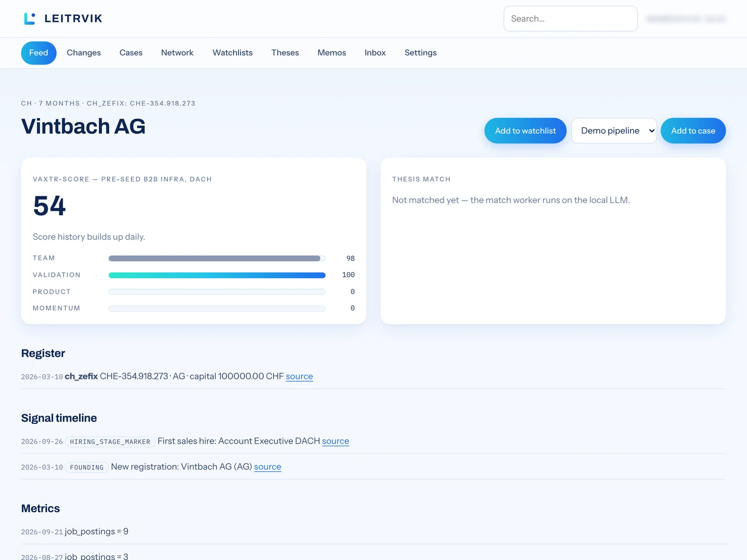Click the job_postings = 9 metric row
747x560 pixels.
click(x=373, y=532)
